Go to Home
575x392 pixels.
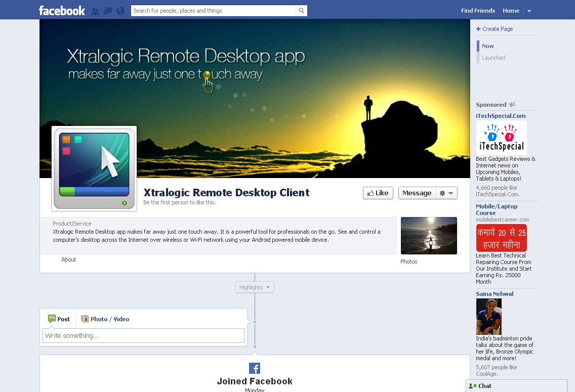pos(511,11)
